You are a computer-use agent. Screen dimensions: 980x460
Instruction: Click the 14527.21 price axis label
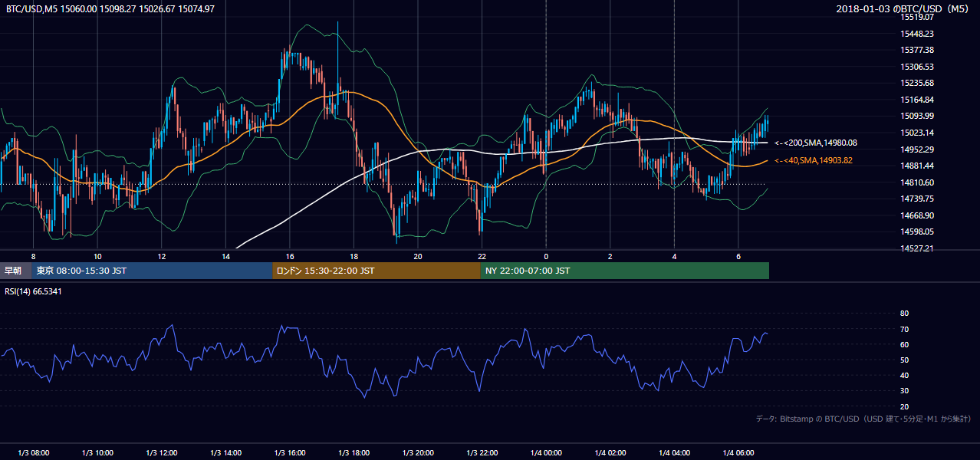917,248
